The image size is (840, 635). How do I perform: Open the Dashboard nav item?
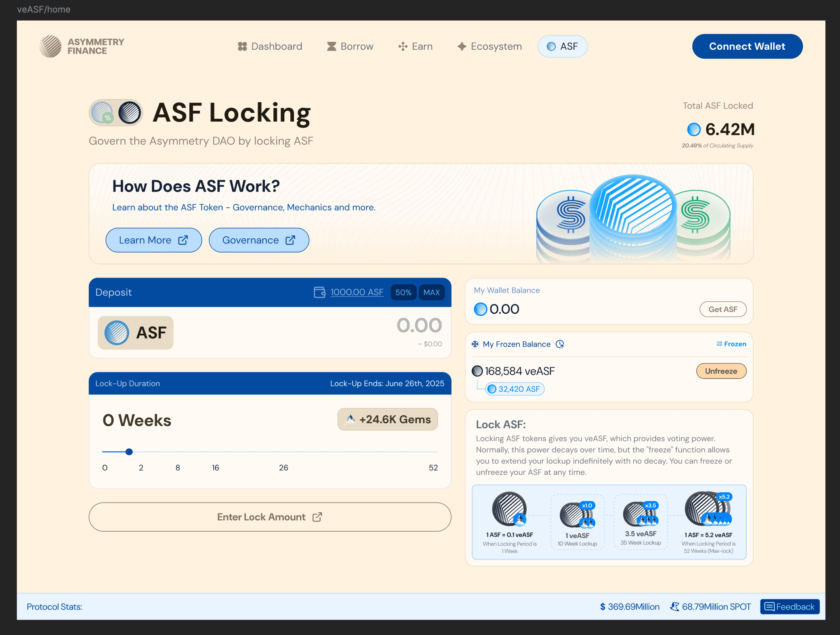[x=270, y=46]
